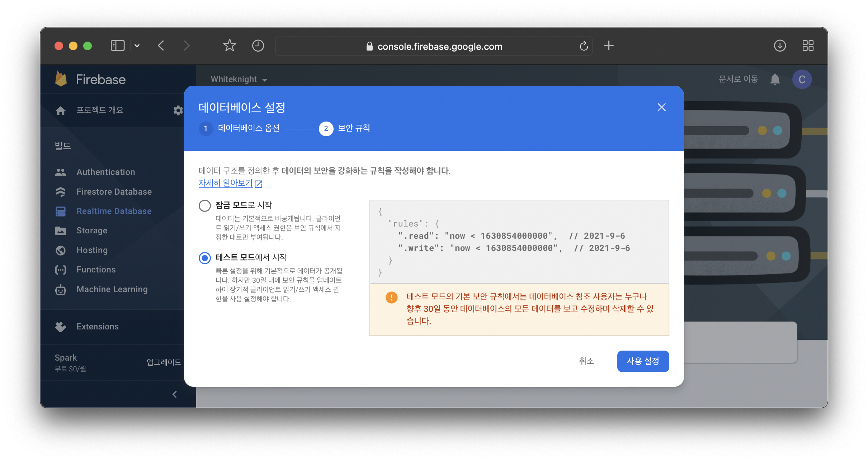The width and height of the screenshot is (868, 461).
Task: Open the 자세히 알아보기 link
Action: [x=226, y=183]
